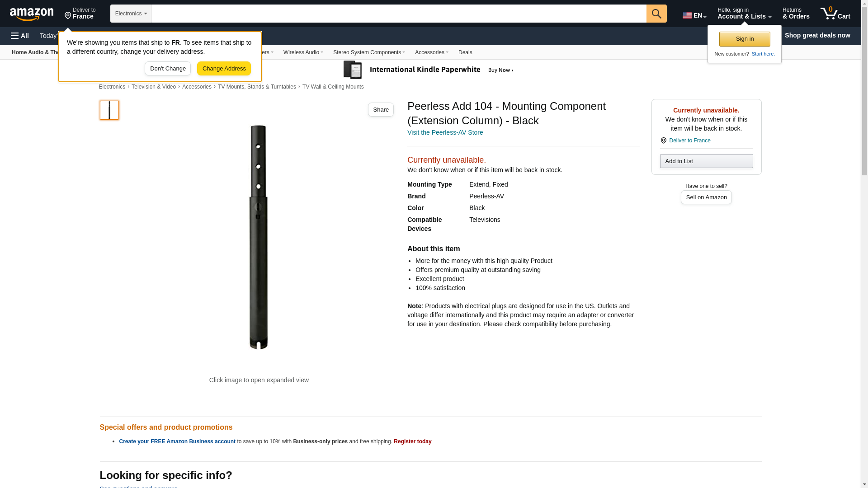The image size is (868, 488).
Task: Click the Share button
Action: click(x=381, y=110)
